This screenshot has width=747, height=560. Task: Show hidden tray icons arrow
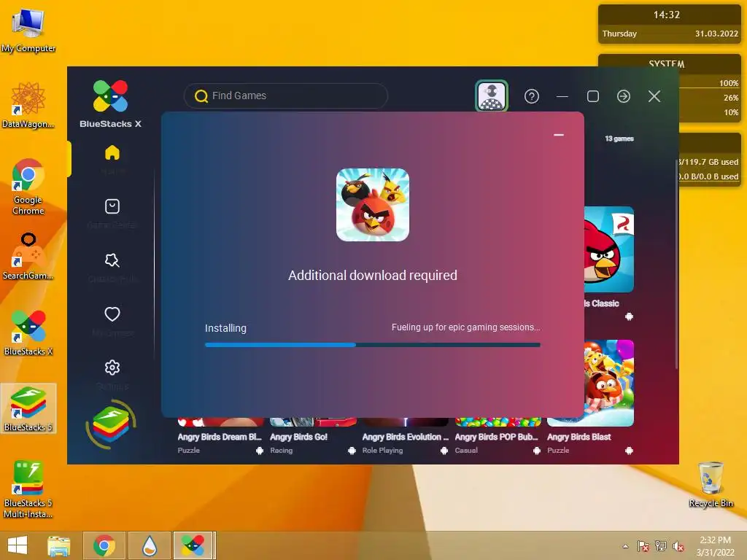[625, 546]
